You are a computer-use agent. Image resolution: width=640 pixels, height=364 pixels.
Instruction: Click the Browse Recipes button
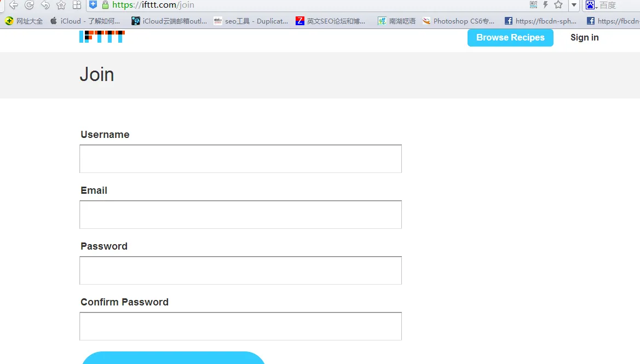point(510,38)
